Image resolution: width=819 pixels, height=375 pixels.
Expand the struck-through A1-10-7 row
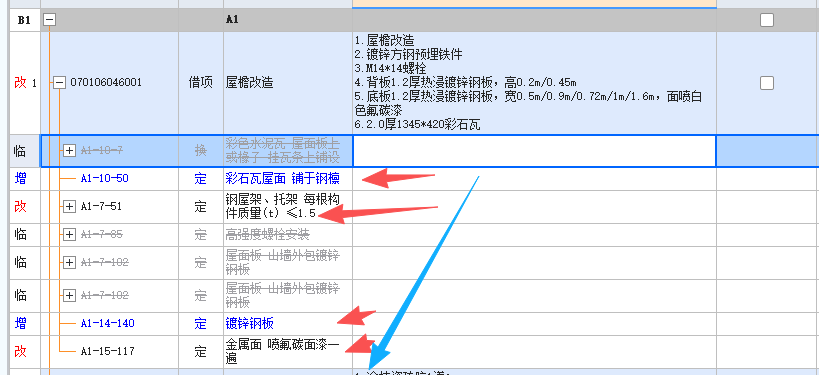tap(69, 151)
